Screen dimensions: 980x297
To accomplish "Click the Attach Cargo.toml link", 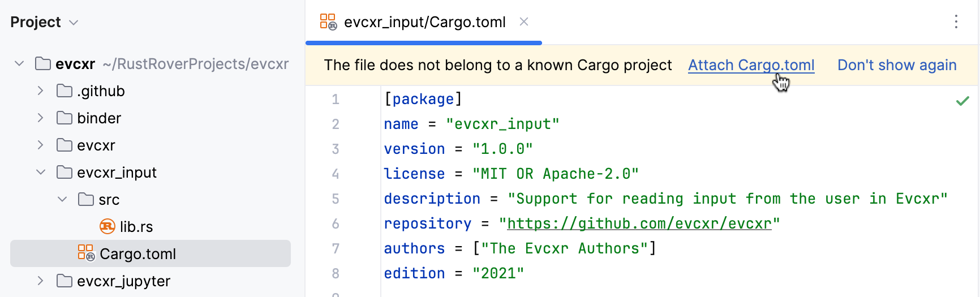I will pos(751,66).
